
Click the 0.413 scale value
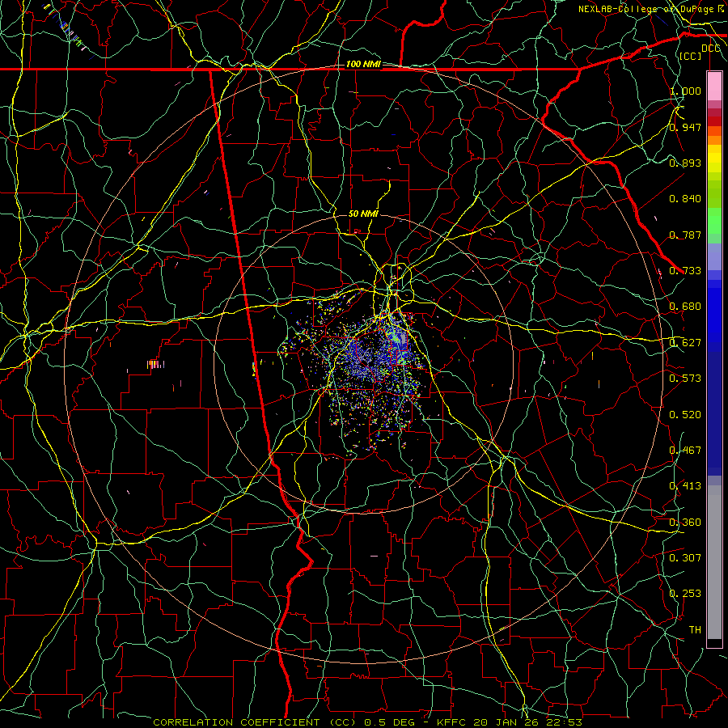(685, 486)
